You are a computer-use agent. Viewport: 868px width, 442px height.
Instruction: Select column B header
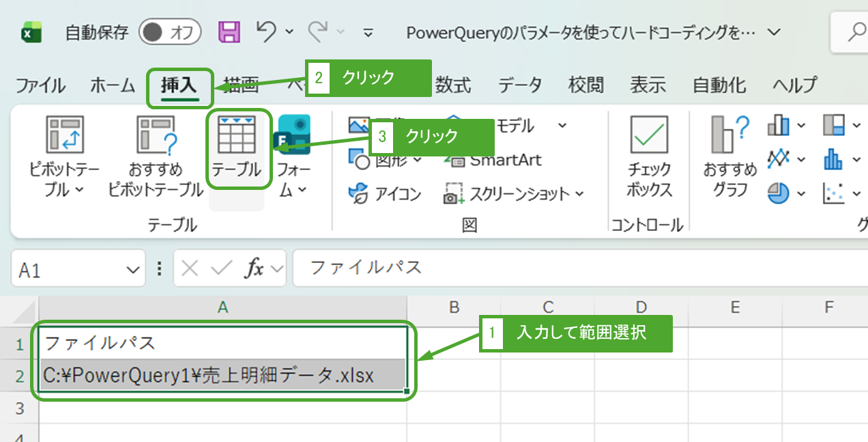454,307
